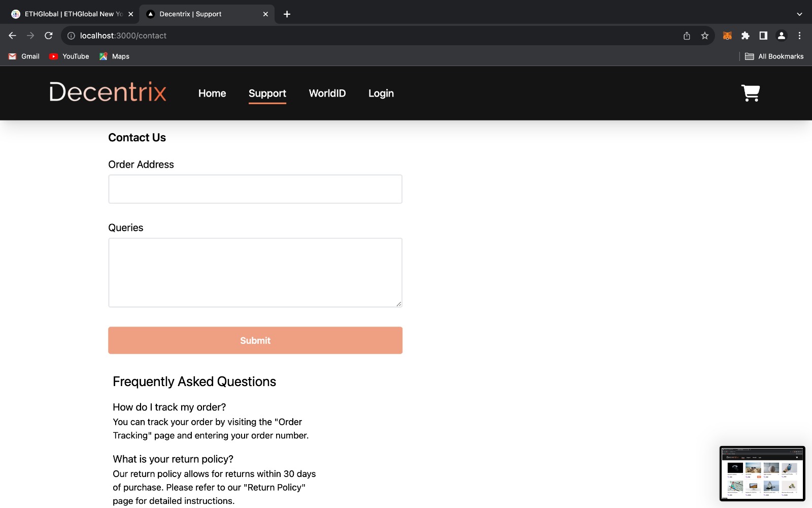
Task: Click the Queries textarea resize handle
Action: [398, 304]
